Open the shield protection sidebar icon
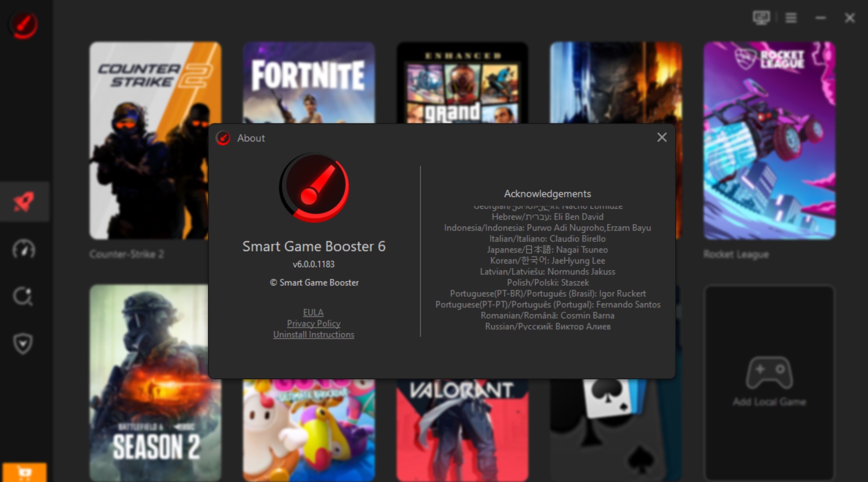Viewport: 868px width, 482px height. click(x=23, y=344)
